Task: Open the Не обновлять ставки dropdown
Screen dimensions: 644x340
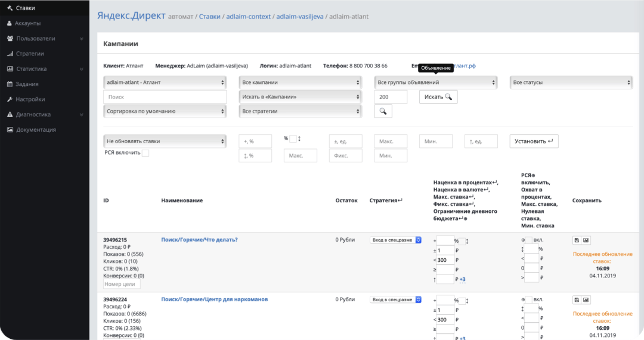Action: click(165, 141)
